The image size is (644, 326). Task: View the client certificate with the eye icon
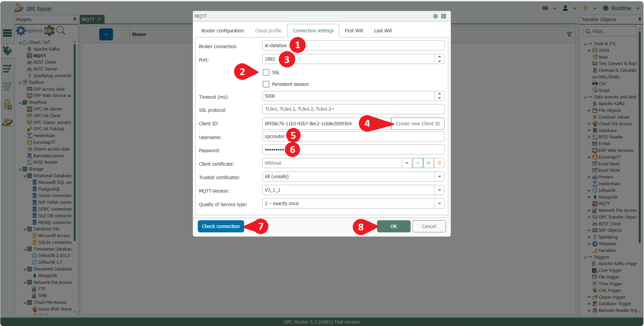(x=428, y=163)
